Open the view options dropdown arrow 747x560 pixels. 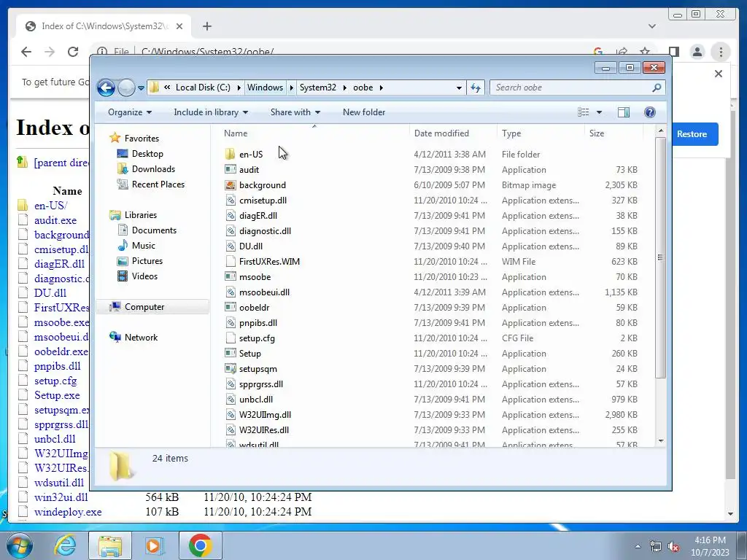coord(600,112)
